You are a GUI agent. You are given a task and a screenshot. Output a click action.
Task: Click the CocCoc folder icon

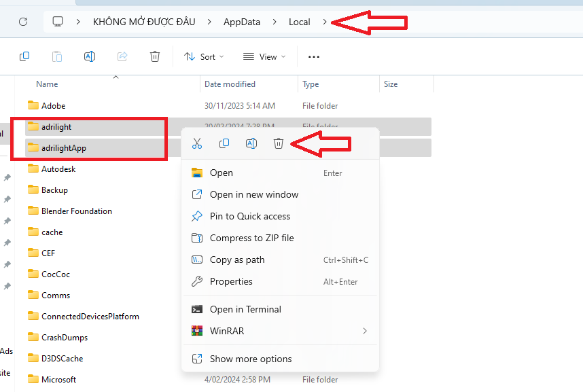click(x=33, y=274)
